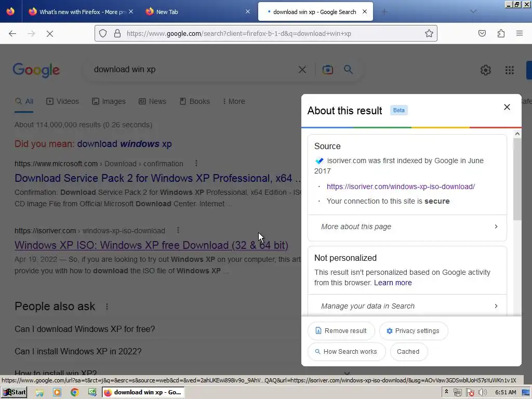Expand Can I download Windows XP for free
532x399 pixels.
[x=85, y=329]
